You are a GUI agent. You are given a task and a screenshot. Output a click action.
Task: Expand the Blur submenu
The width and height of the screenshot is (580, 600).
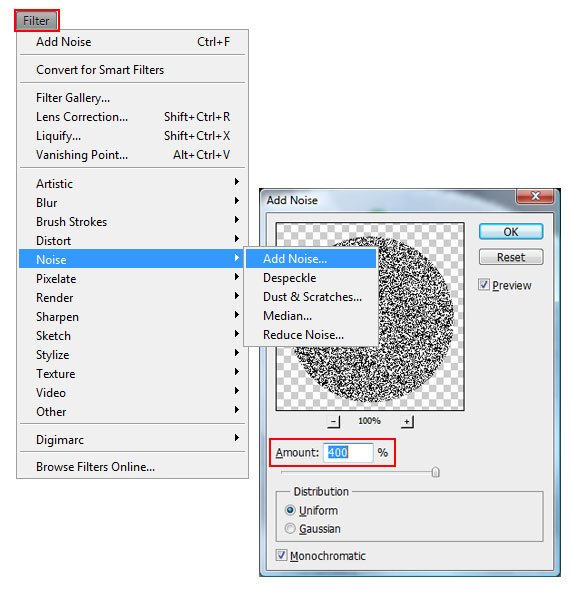tap(133, 203)
